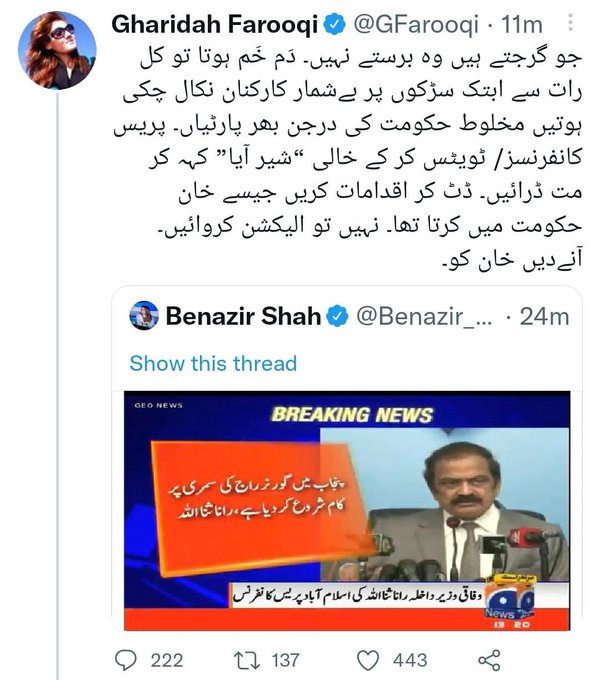Like the tweet with heart icon

[368, 660]
